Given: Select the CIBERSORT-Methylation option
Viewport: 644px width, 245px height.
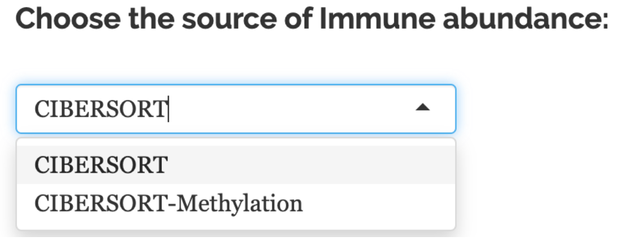Looking at the screenshot, I should 168,203.
